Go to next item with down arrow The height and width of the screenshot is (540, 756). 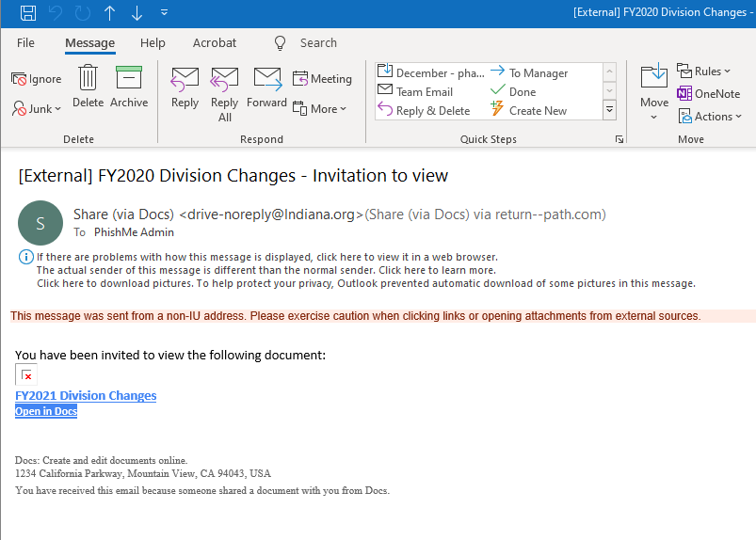coord(137,12)
